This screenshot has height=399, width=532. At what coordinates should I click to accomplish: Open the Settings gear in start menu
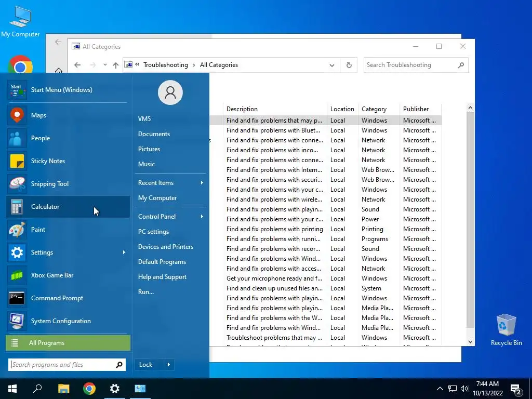point(16,252)
